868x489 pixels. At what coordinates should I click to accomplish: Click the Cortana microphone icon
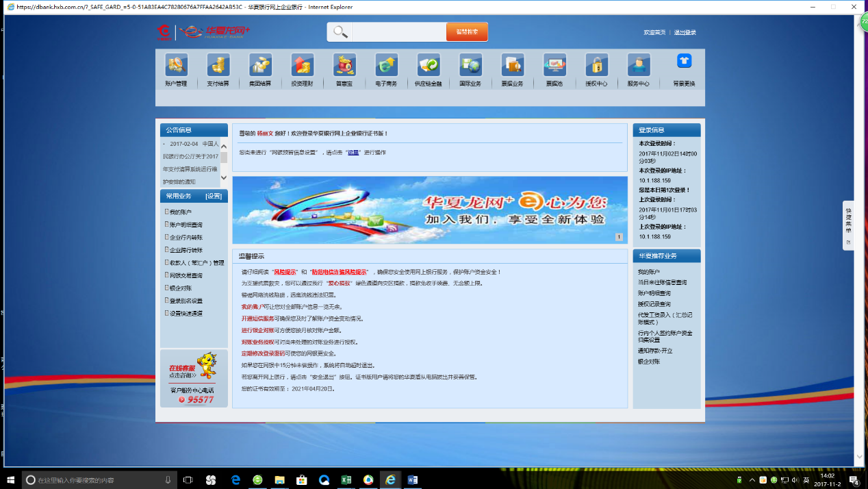(168, 480)
